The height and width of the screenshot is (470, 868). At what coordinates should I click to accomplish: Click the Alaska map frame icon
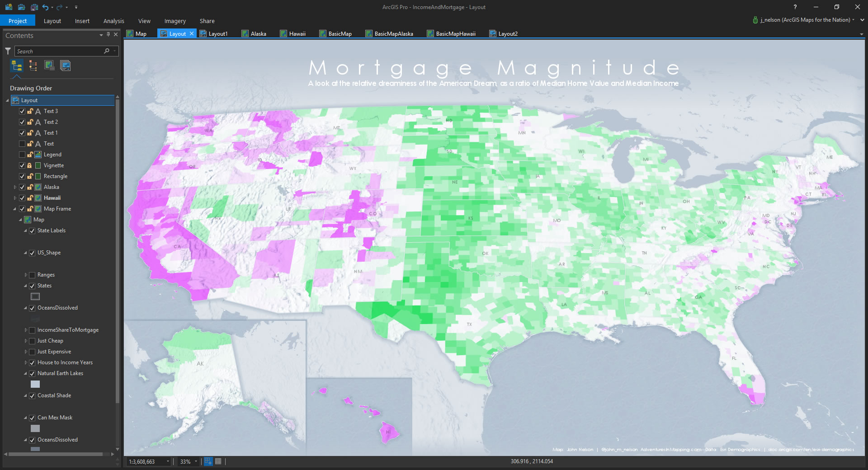pos(38,187)
